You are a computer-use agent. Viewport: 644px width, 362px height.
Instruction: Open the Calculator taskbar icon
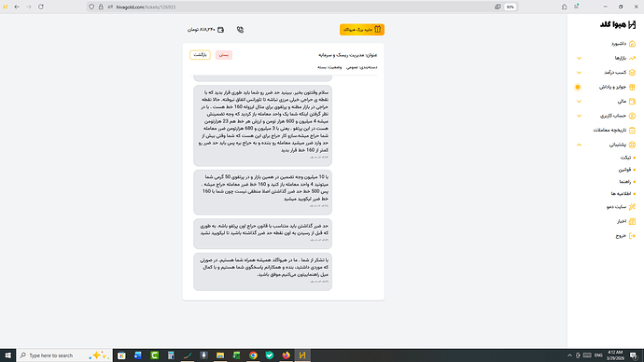171,355
